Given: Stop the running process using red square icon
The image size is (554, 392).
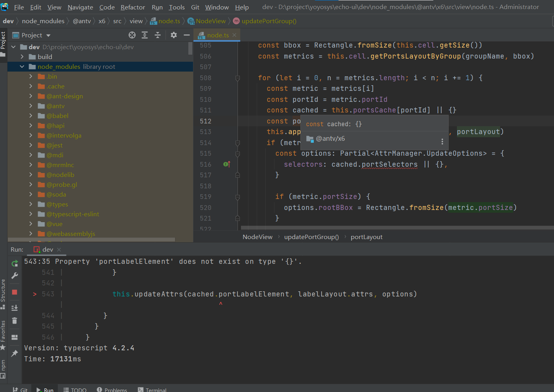Looking at the screenshot, I should (14, 292).
